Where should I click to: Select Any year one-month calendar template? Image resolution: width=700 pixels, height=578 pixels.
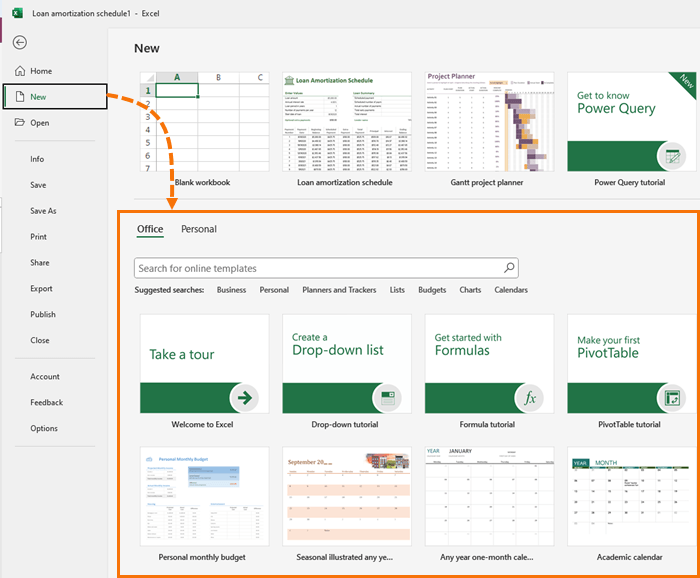489,496
